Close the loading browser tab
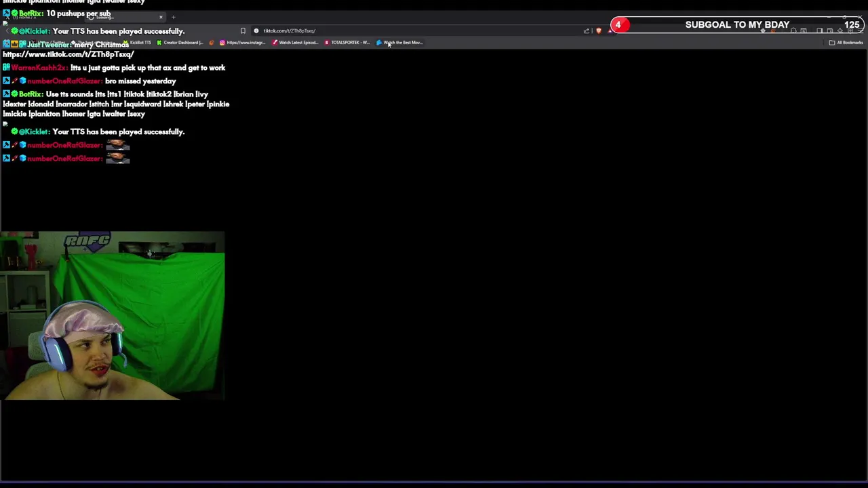 (x=161, y=17)
